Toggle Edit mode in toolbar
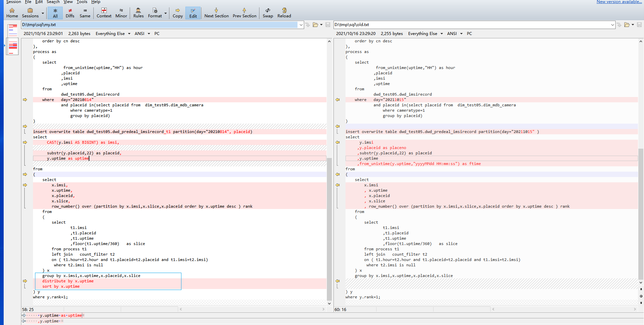The width and height of the screenshot is (644, 325). click(x=193, y=13)
